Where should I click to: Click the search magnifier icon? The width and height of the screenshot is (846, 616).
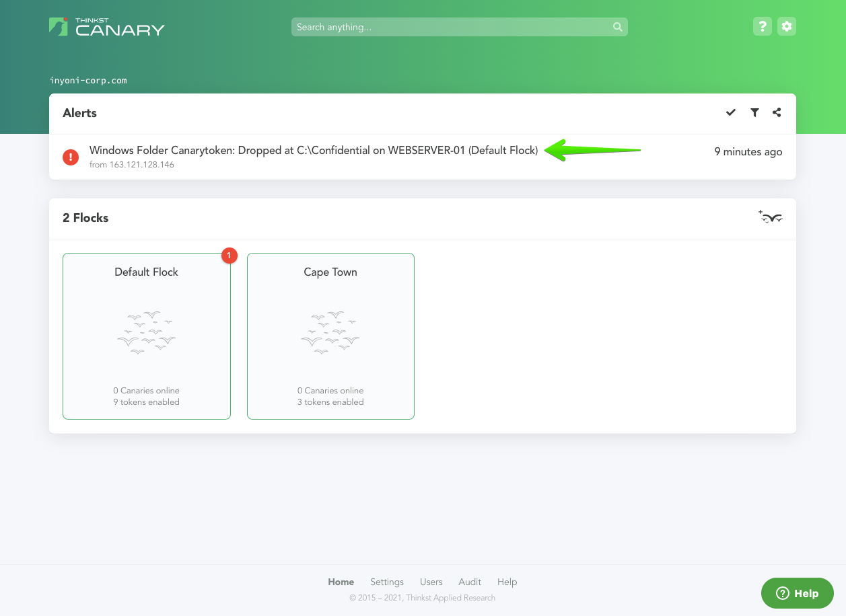click(617, 27)
